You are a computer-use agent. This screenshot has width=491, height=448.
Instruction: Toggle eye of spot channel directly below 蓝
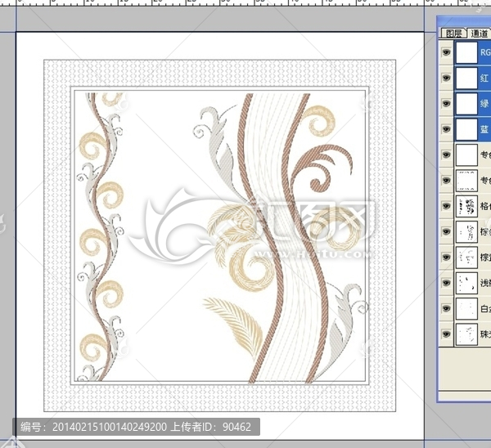pos(446,155)
